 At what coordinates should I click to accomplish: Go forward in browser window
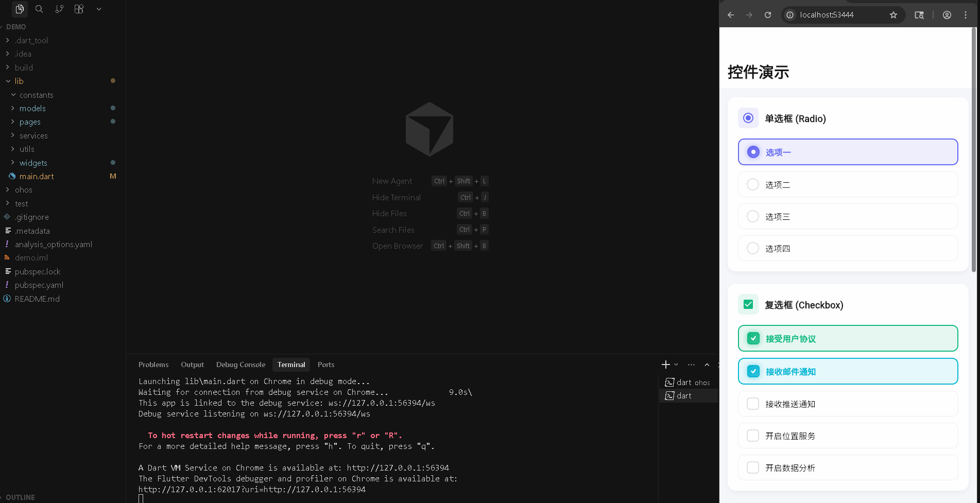pos(749,15)
